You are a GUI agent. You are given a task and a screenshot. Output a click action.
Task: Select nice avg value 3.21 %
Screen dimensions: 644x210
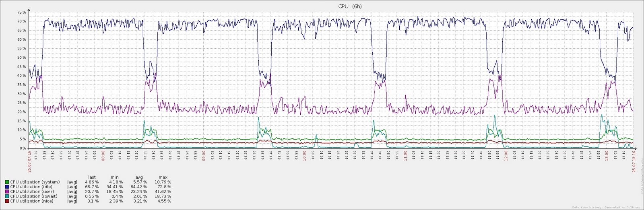tap(140, 201)
